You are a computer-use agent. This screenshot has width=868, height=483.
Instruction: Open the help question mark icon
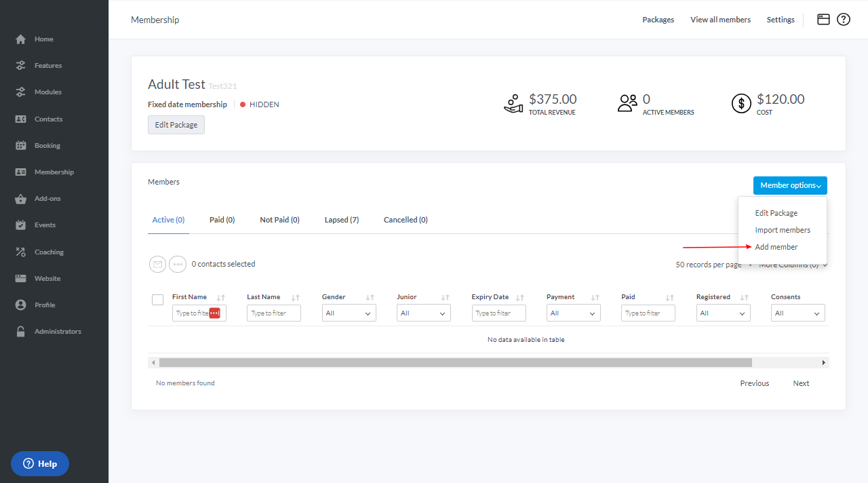843,20
